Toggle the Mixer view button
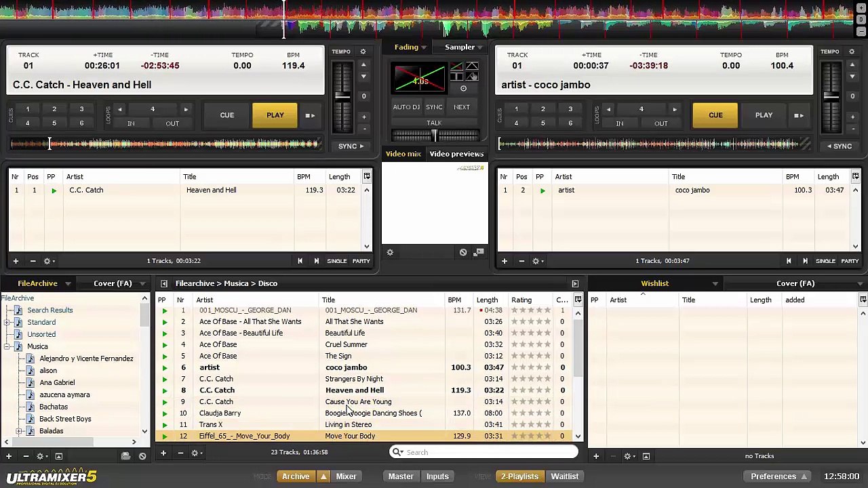 point(346,476)
